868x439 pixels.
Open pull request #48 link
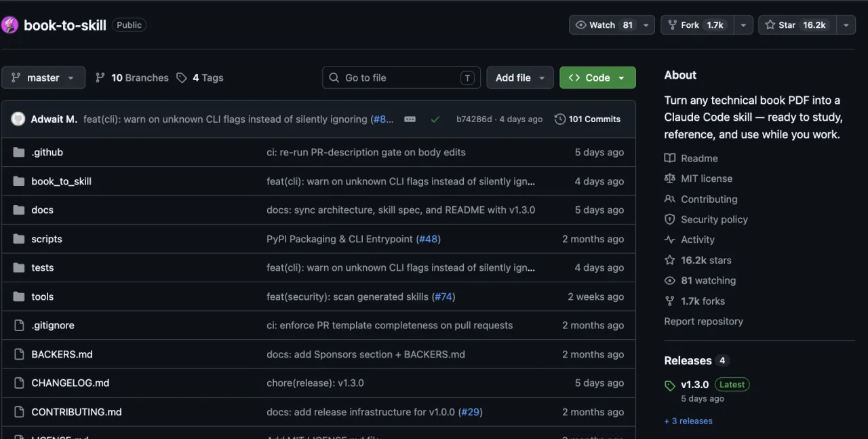click(429, 239)
